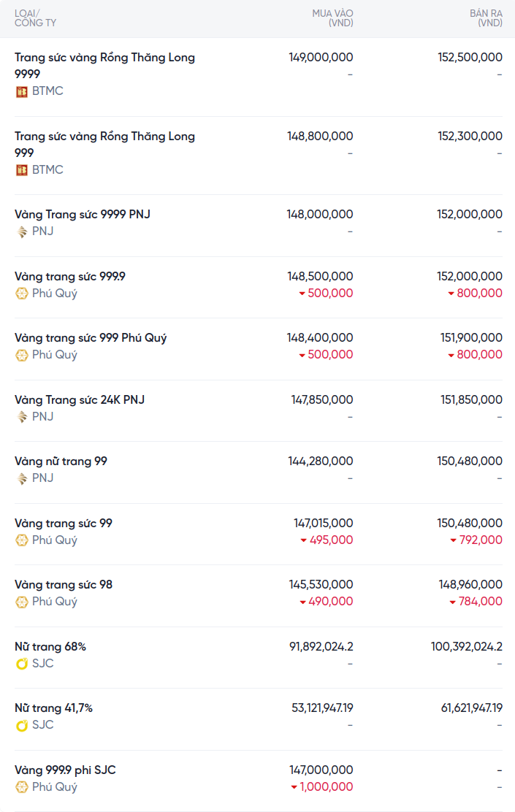This screenshot has width=515, height=812.
Task: Click SJC logo under Nữ trang 41,7%
Action: point(22,725)
